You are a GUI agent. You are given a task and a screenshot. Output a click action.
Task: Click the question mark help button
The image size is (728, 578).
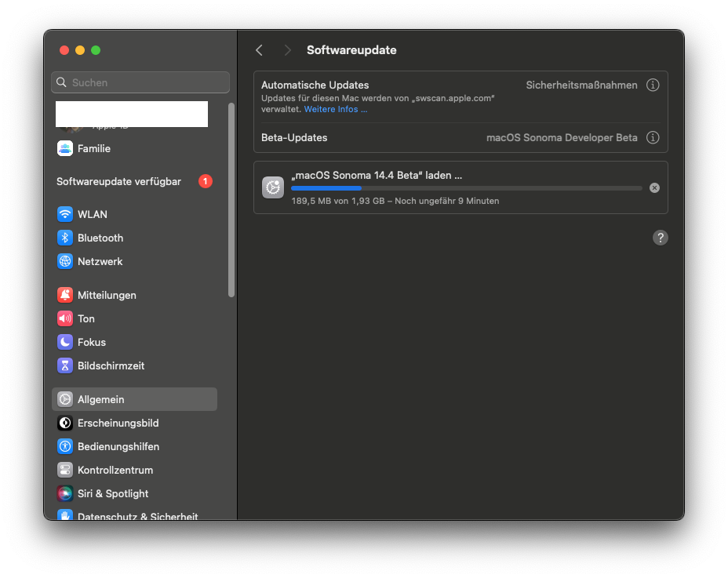tap(661, 238)
